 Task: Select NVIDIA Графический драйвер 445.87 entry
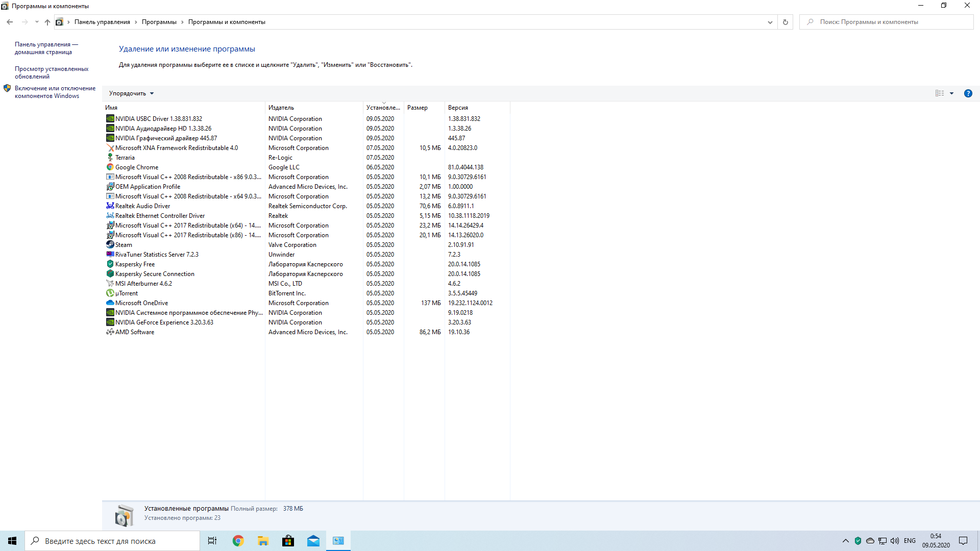tap(306, 138)
